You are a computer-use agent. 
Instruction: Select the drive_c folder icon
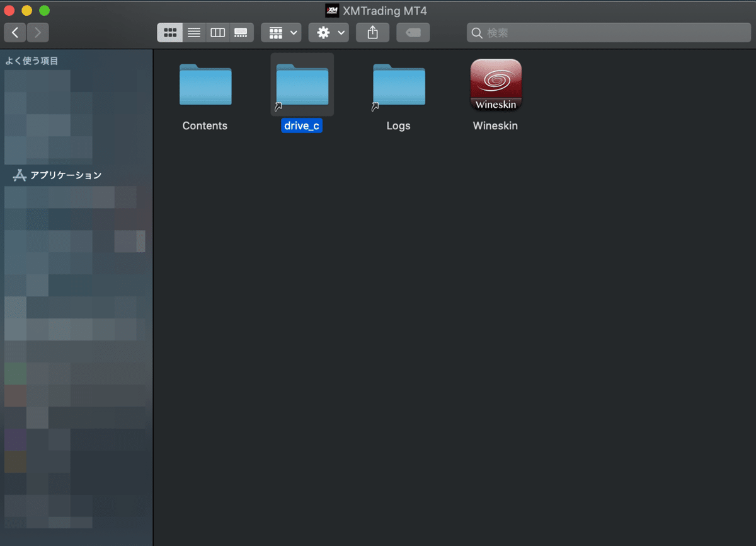click(x=302, y=84)
